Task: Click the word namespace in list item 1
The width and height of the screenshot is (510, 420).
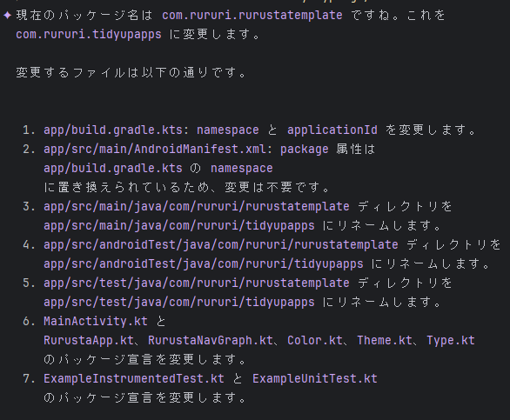Action: point(228,130)
